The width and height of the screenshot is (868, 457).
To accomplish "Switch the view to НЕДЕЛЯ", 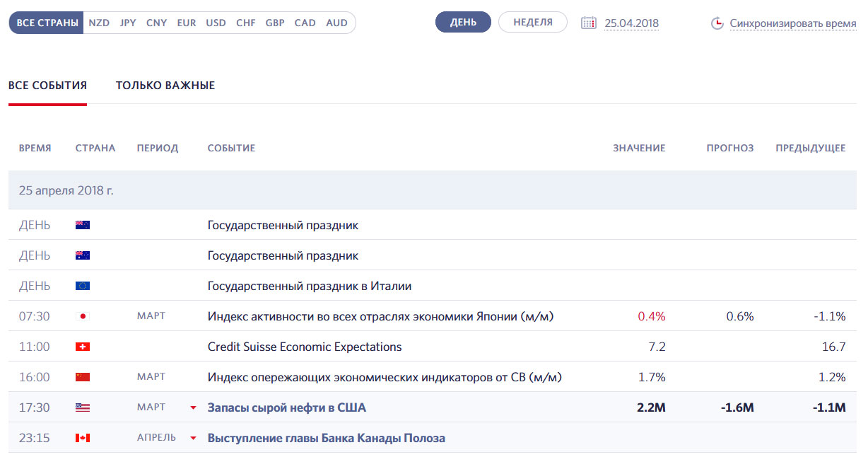I will click(x=532, y=22).
